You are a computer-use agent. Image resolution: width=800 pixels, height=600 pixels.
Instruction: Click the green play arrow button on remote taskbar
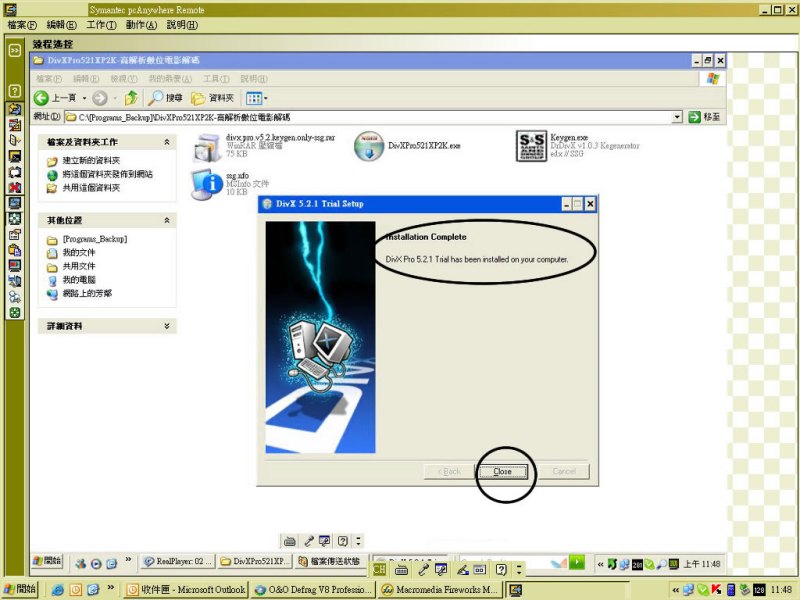[577, 562]
